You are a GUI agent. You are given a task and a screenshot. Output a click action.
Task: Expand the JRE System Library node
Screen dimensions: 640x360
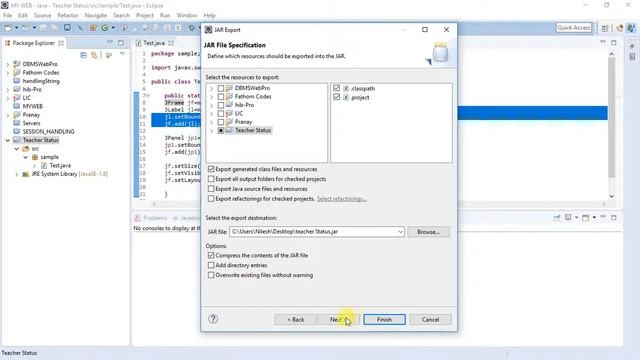coord(16,174)
